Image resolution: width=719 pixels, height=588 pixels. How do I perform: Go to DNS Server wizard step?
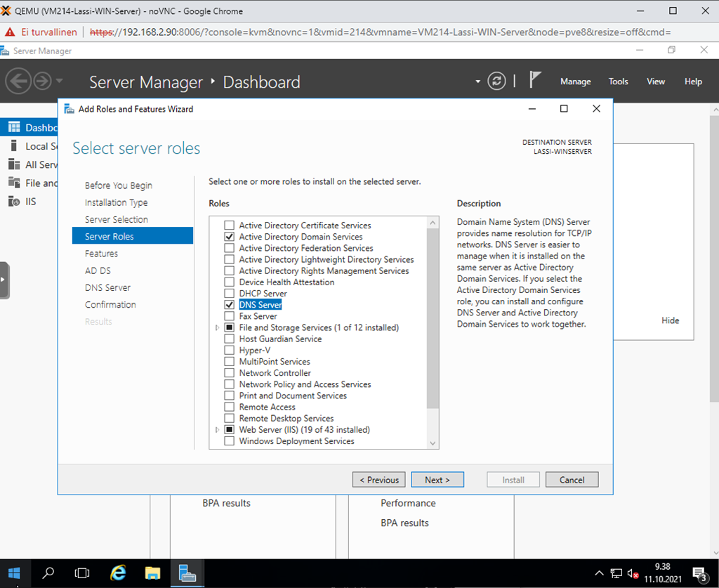point(107,287)
